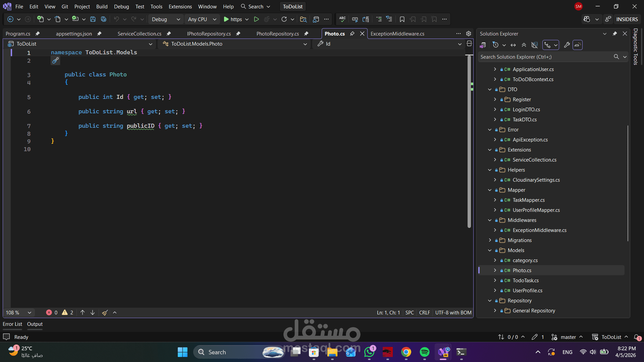Click the spell checker ABC icon
Viewport: 644px width, 362px height.
click(x=342, y=19)
